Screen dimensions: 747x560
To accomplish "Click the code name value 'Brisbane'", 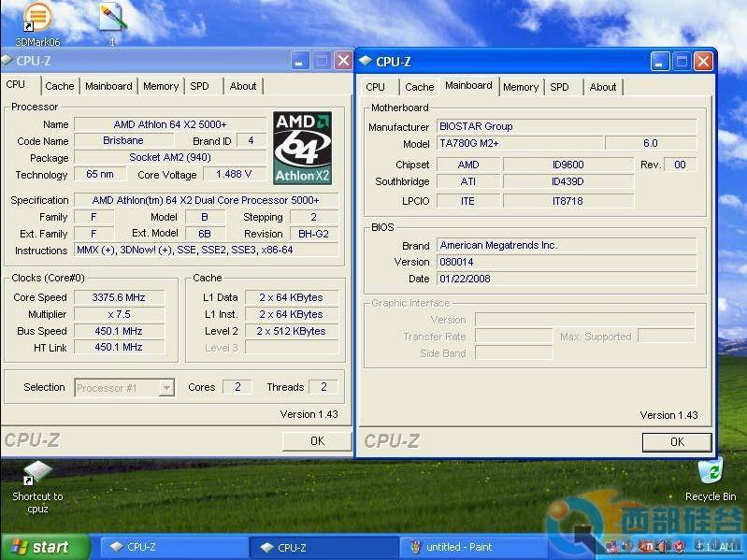I will tap(123, 140).
